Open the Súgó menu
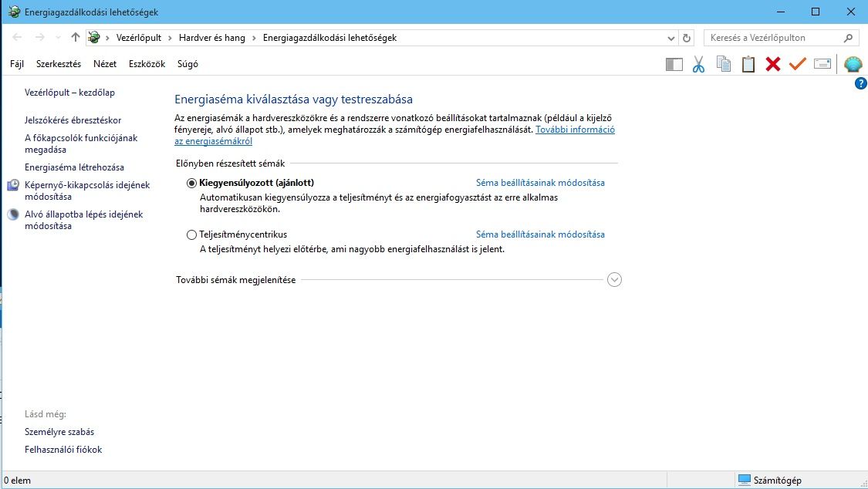Viewport: 868px width, 489px height. (x=187, y=63)
